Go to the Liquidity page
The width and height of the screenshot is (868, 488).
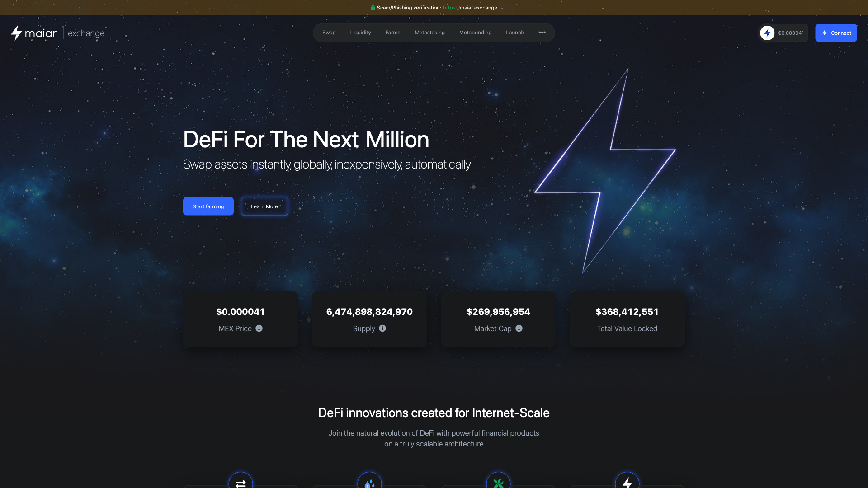point(360,33)
